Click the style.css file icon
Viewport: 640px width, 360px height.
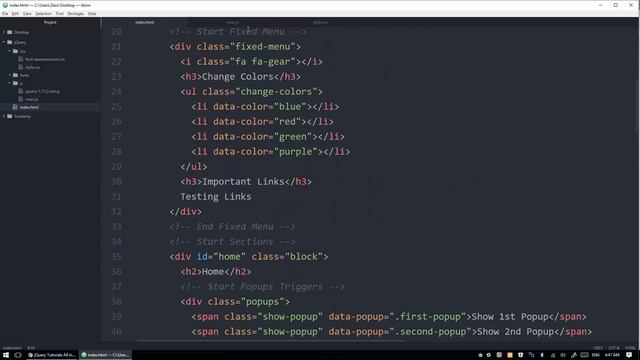click(x=21, y=67)
